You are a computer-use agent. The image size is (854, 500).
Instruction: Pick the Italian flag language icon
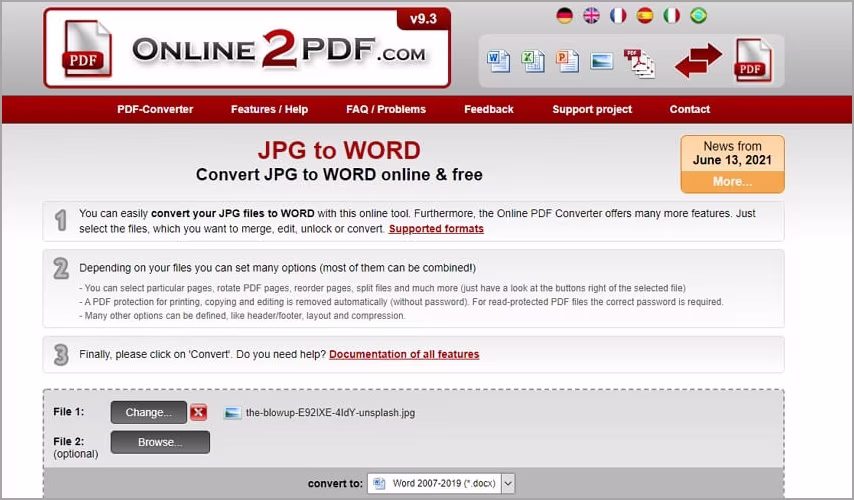[672, 16]
